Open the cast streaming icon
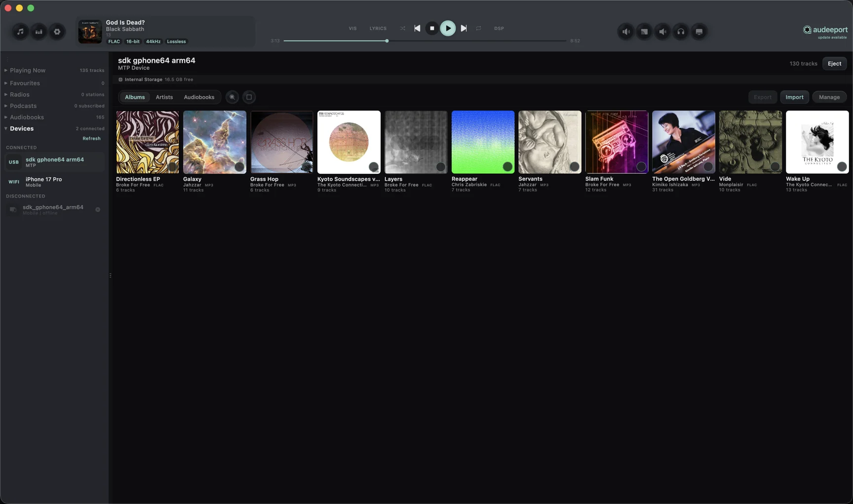853x504 pixels. click(x=644, y=32)
